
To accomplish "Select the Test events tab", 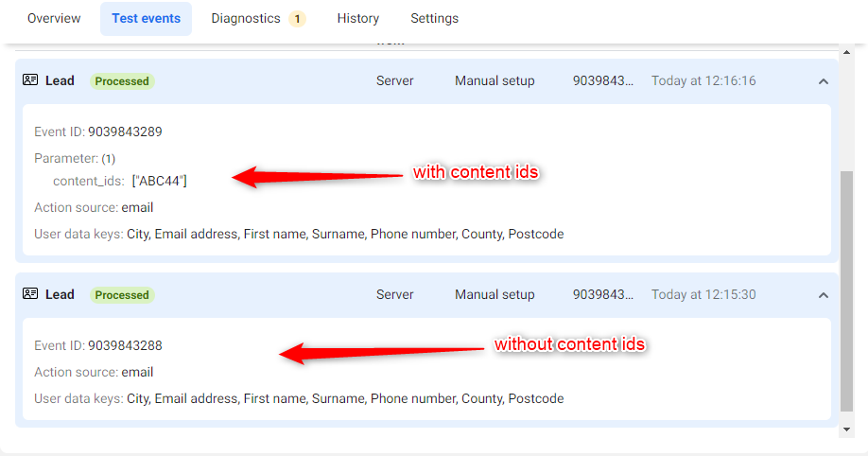I will pos(147,18).
